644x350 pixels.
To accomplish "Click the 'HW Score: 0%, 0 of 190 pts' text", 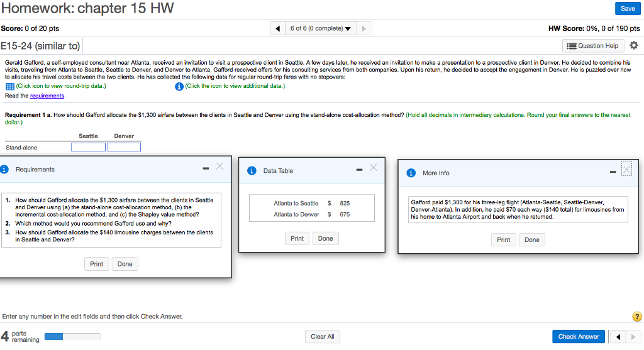I will point(594,28).
